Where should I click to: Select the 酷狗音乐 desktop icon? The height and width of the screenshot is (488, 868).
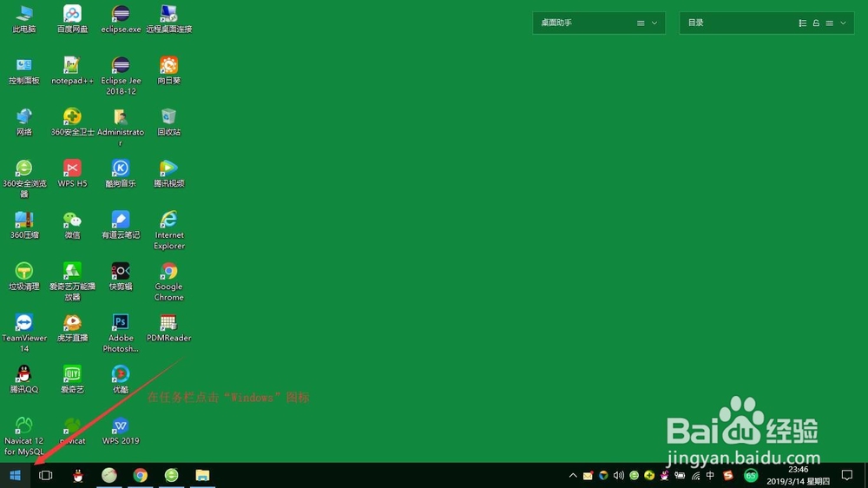[121, 174]
